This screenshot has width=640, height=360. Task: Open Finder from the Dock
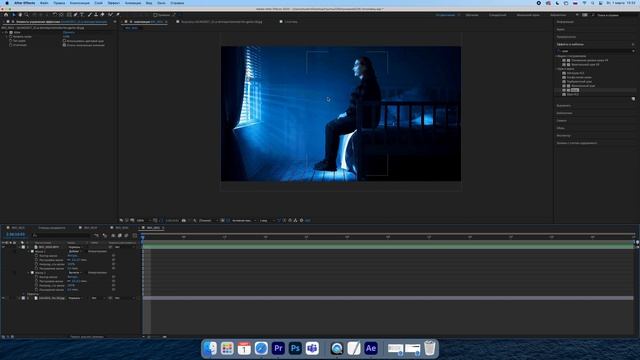pos(210,348)
